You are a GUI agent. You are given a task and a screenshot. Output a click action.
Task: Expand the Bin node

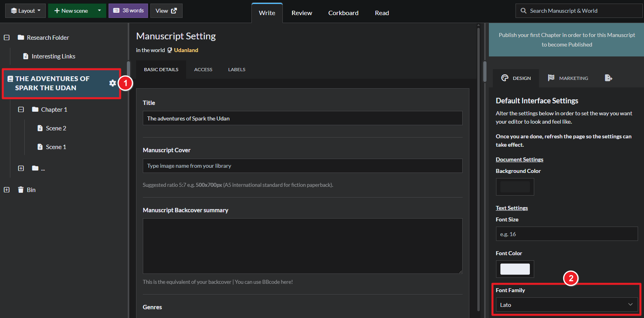[7, 190]
